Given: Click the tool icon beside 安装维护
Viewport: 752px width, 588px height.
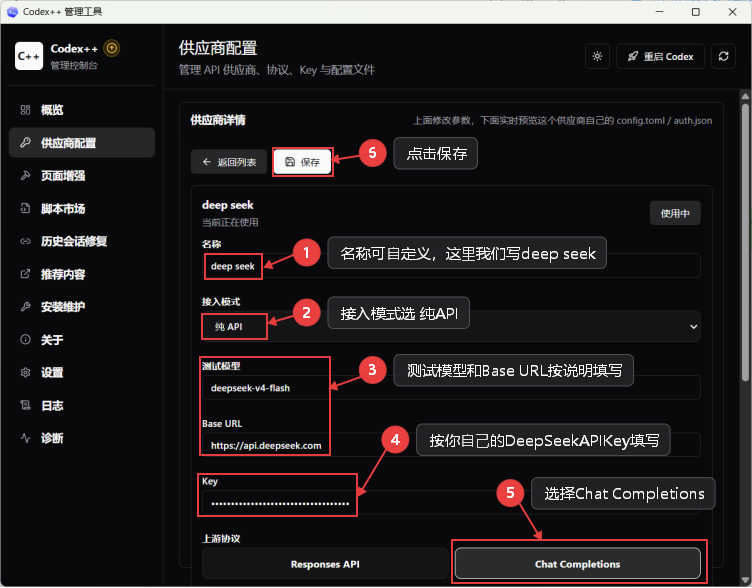Looking at the screenshot, I should coord(25,307).
